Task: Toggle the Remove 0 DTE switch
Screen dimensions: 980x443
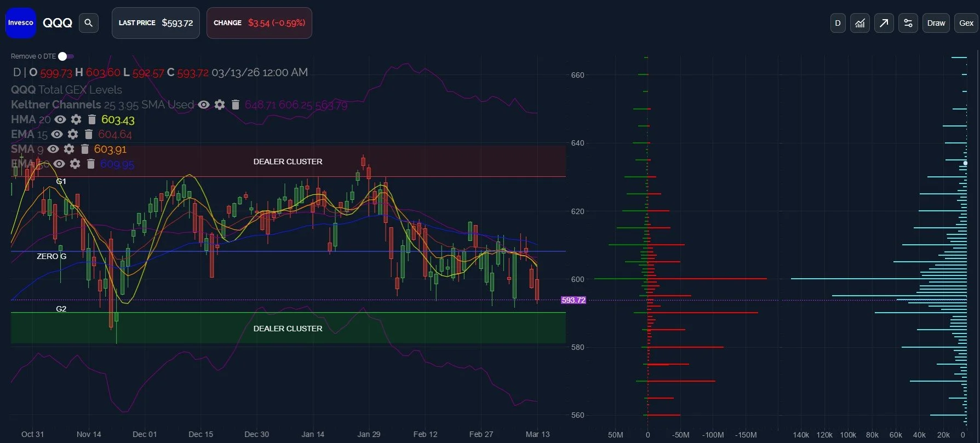Action: (66, 56)
